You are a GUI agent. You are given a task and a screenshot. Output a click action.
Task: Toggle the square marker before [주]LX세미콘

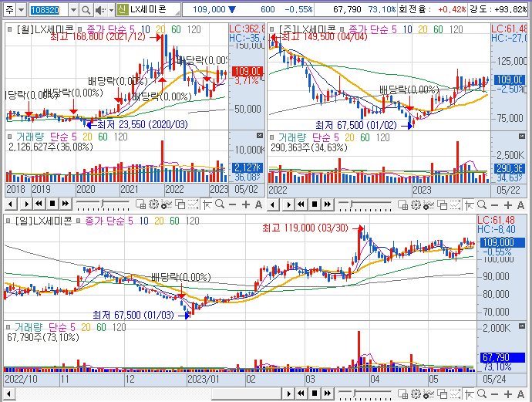click(x=271, y=29)
